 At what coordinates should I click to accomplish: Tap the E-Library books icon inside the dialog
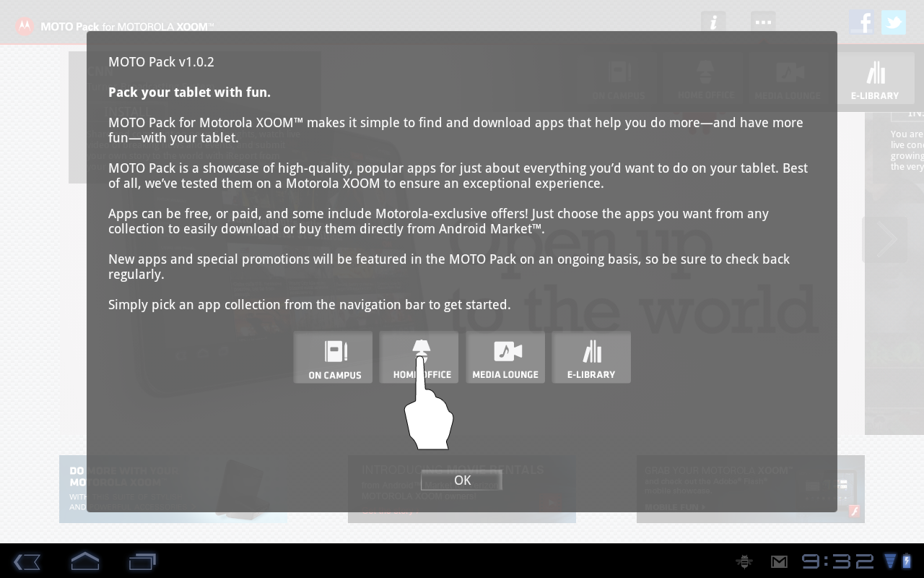click(x=591, y=358)
